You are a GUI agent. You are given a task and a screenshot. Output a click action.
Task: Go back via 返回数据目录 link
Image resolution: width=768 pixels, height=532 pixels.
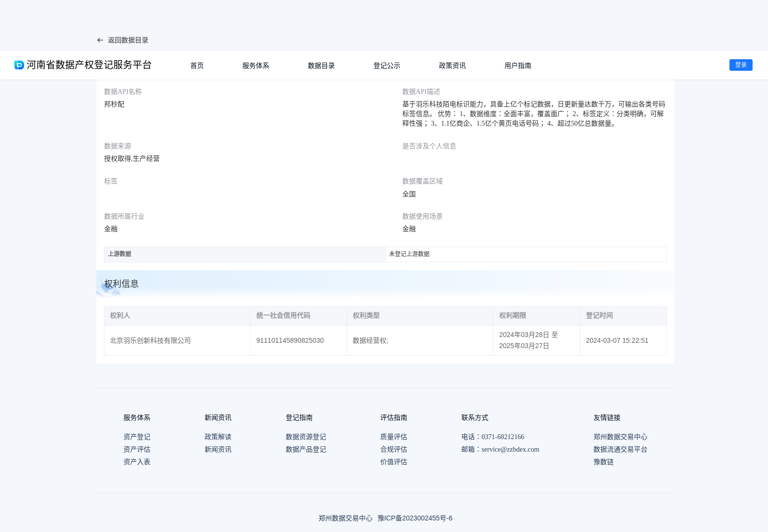pos(128,40)
